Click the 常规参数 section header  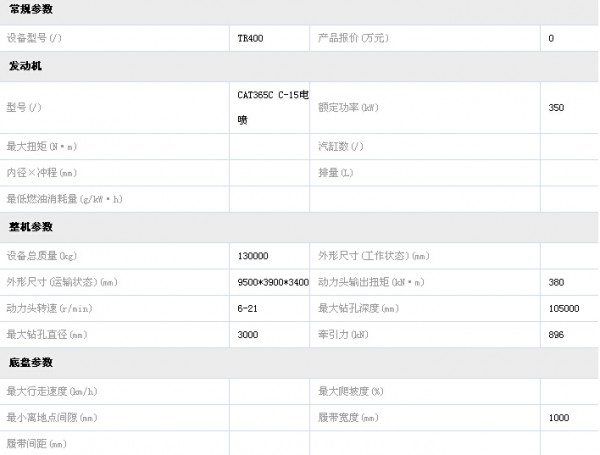click(x=31, y=9)
